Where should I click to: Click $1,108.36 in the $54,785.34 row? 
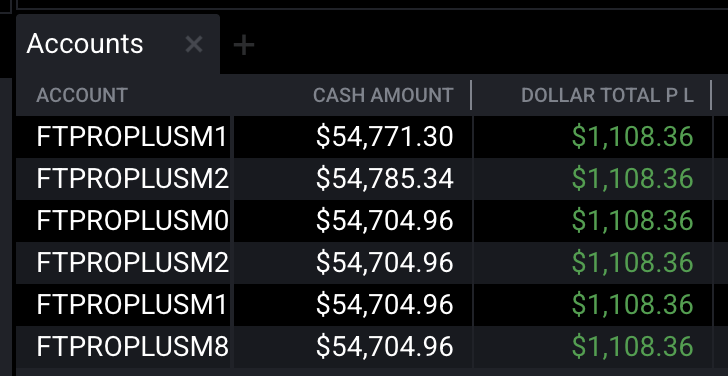tap(632, 179)
